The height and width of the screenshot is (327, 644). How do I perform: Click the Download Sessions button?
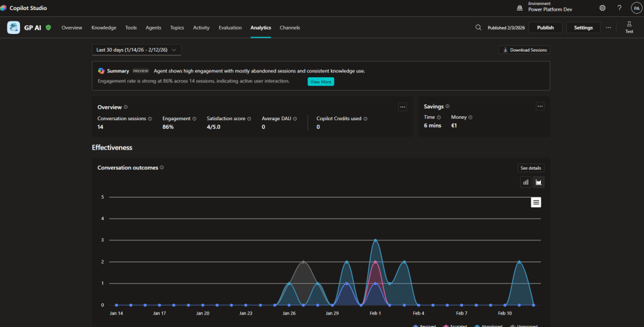(524, 50)
